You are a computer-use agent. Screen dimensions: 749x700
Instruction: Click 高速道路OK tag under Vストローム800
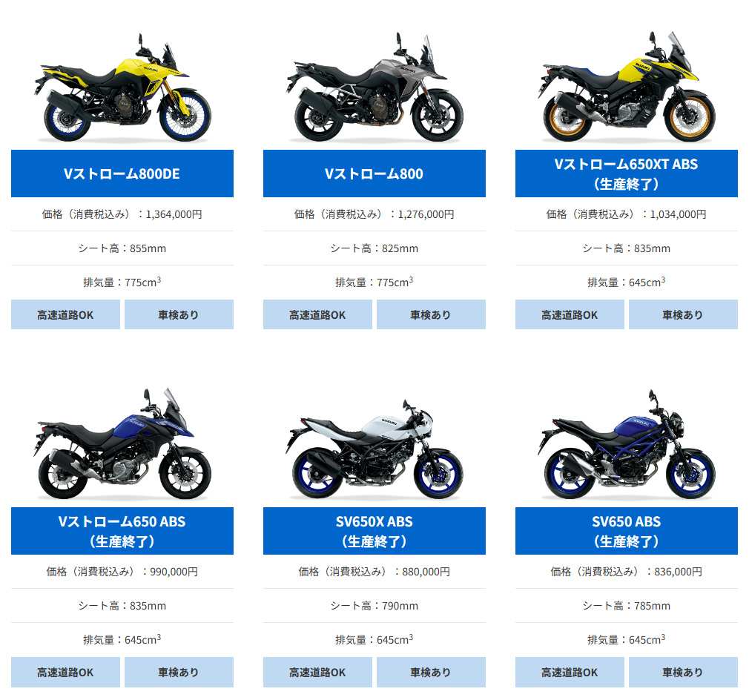coord(317,314)
